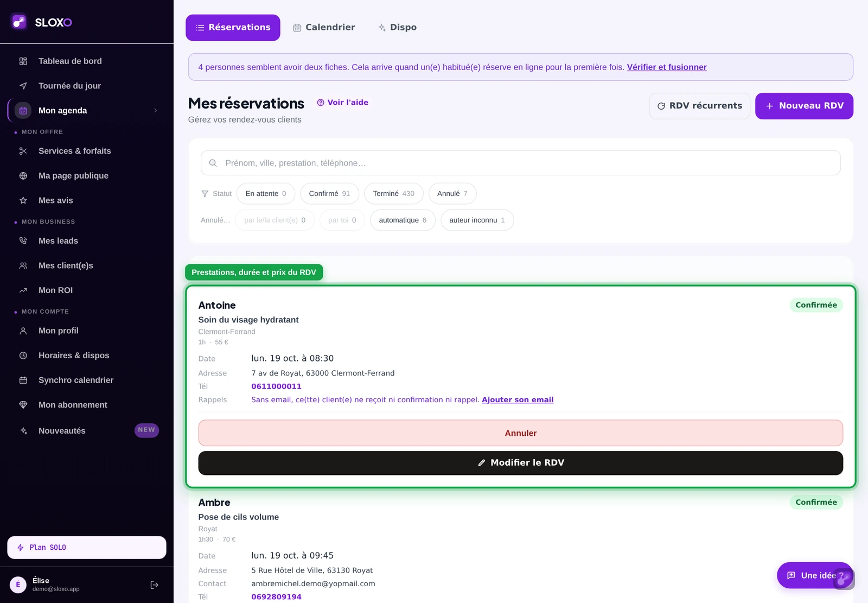
Task: Filter by Confirmé status
Action: click(329, 194)
